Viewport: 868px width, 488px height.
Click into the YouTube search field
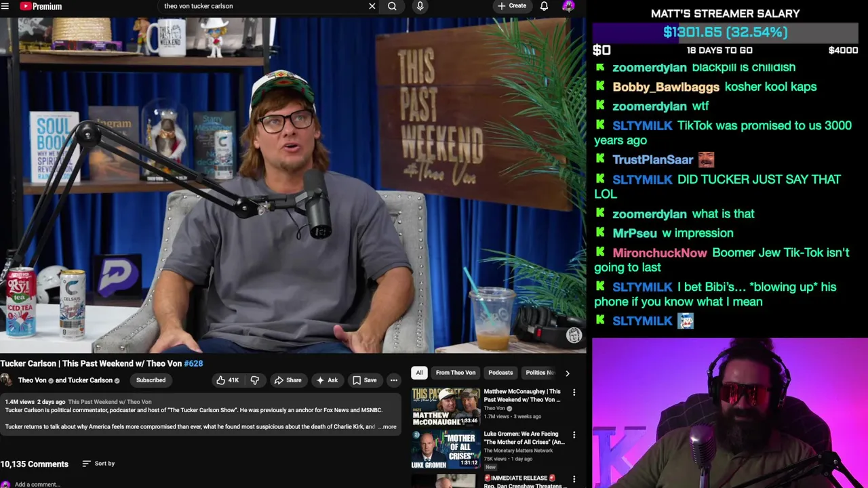click(x=264, y=6)
